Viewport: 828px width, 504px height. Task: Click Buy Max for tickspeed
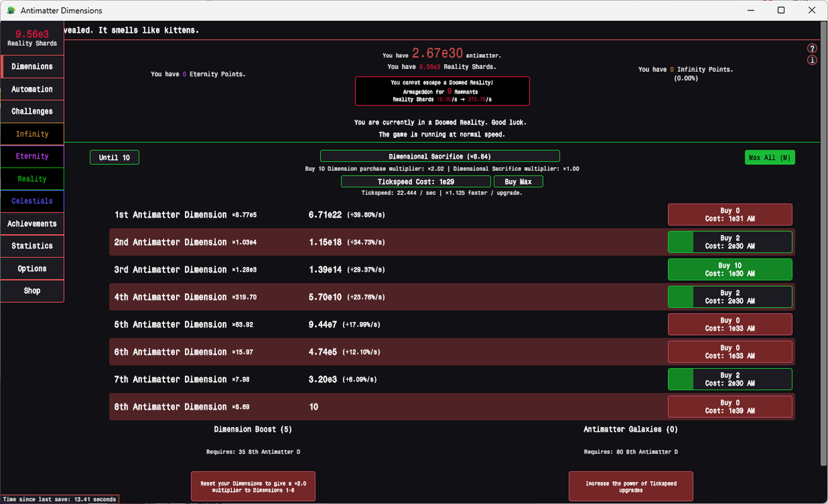(518, 181)
